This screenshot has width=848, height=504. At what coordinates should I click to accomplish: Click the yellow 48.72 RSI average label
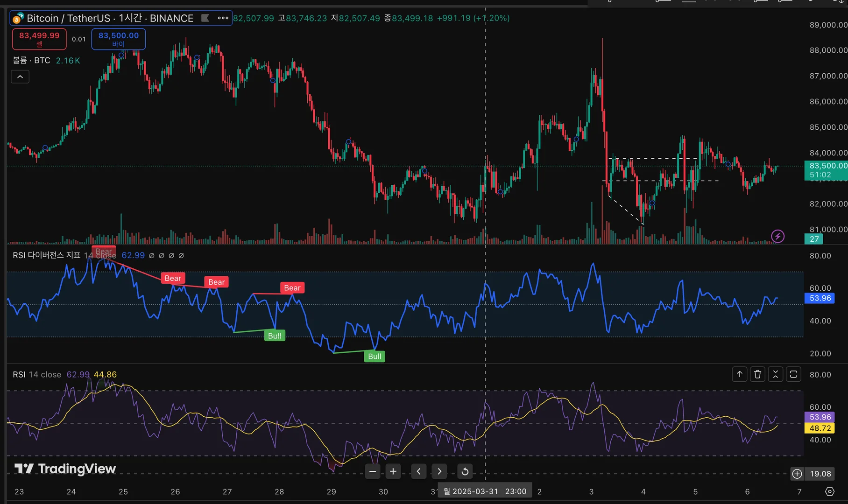pyautogui.click(x=820, y=428)
